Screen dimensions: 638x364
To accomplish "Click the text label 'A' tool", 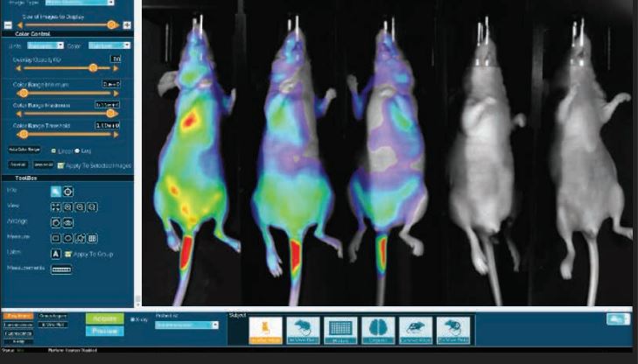I will (x=56, y=254).
